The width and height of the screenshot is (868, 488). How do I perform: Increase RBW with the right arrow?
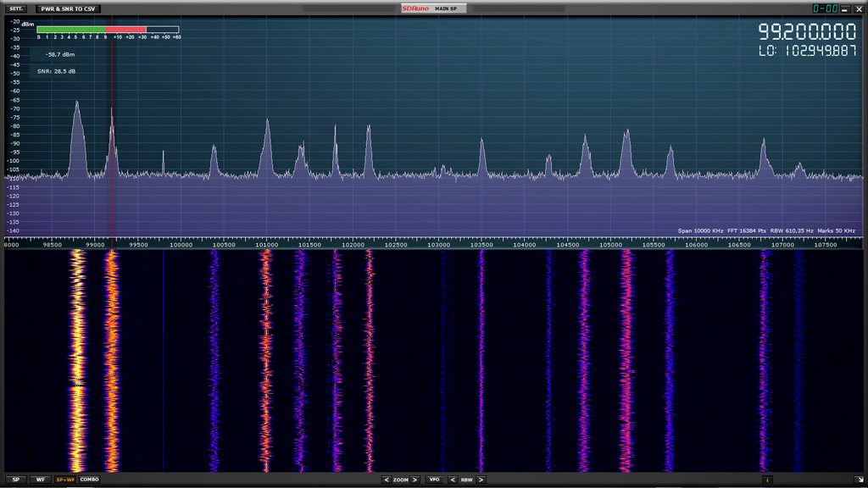[x=481, y=480]
